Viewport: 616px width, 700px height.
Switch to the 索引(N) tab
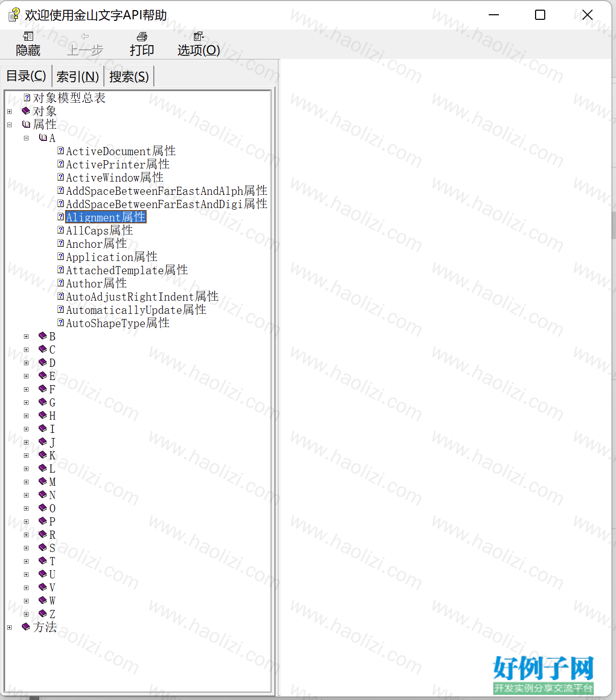[77, 76]
